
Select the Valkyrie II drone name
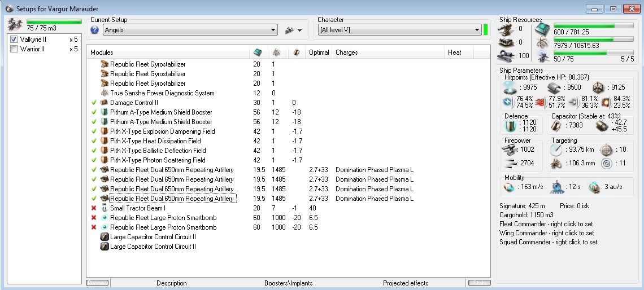point(33,39)
